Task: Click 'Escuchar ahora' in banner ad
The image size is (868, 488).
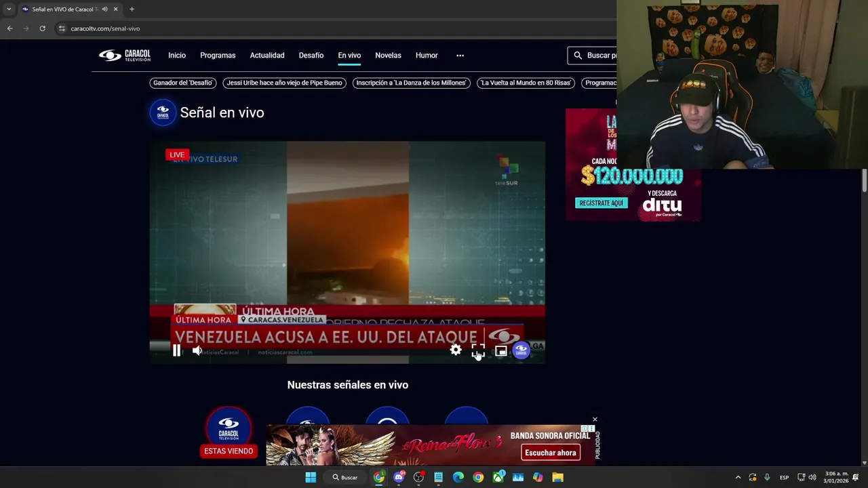Action: (x=551, y=453)
